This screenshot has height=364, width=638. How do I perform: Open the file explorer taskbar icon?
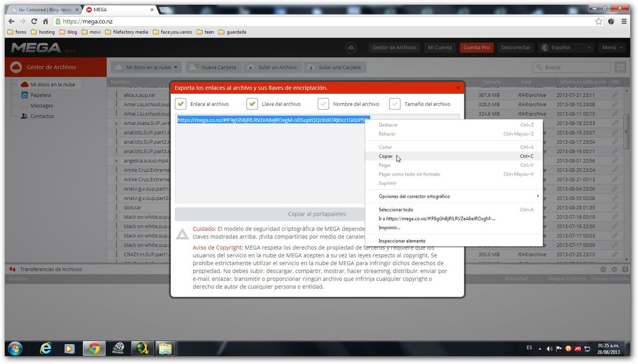pyautogui.click(x=165, y=349)
